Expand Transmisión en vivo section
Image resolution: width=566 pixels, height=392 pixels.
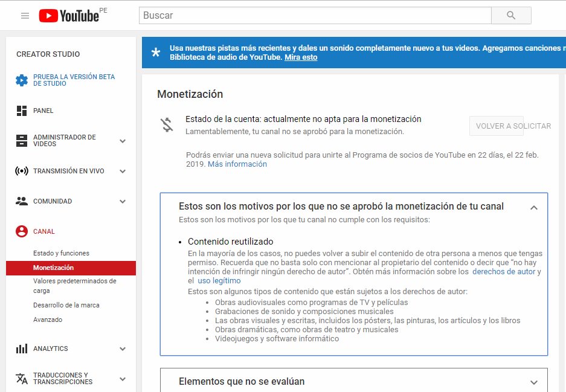coord(123,171)
